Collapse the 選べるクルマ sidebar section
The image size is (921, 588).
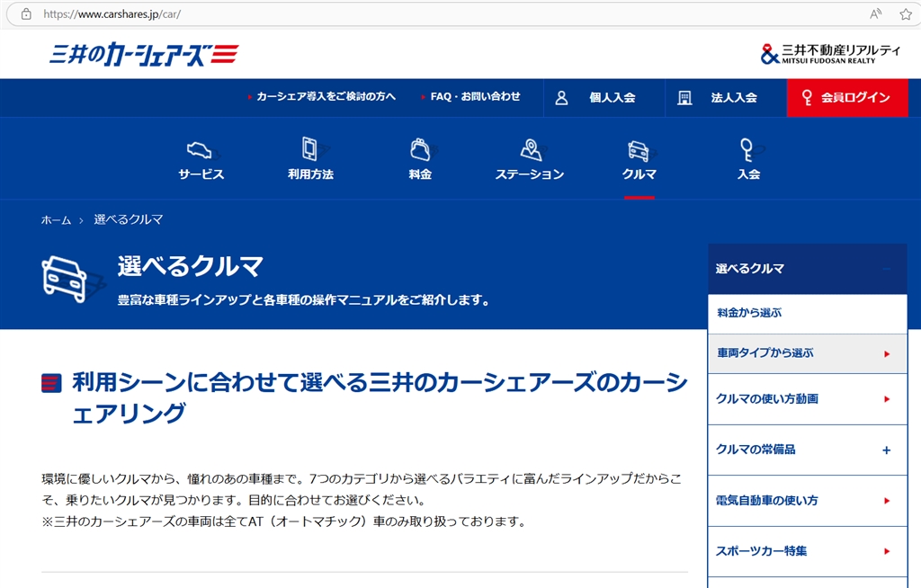tap(886, 269)
